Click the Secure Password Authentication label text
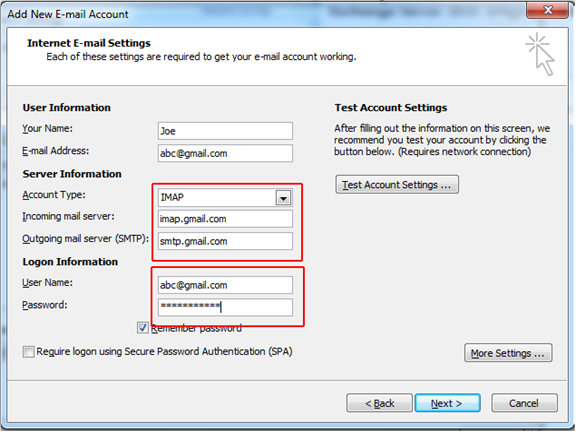The width and height of the screenshot is (577, 433). 164,352
